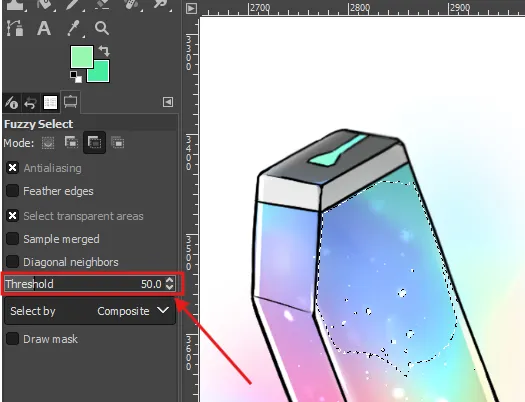This screenshot has width=525, height=402.
Task: Select the Smudge tool
Action: tap(160, 4)
